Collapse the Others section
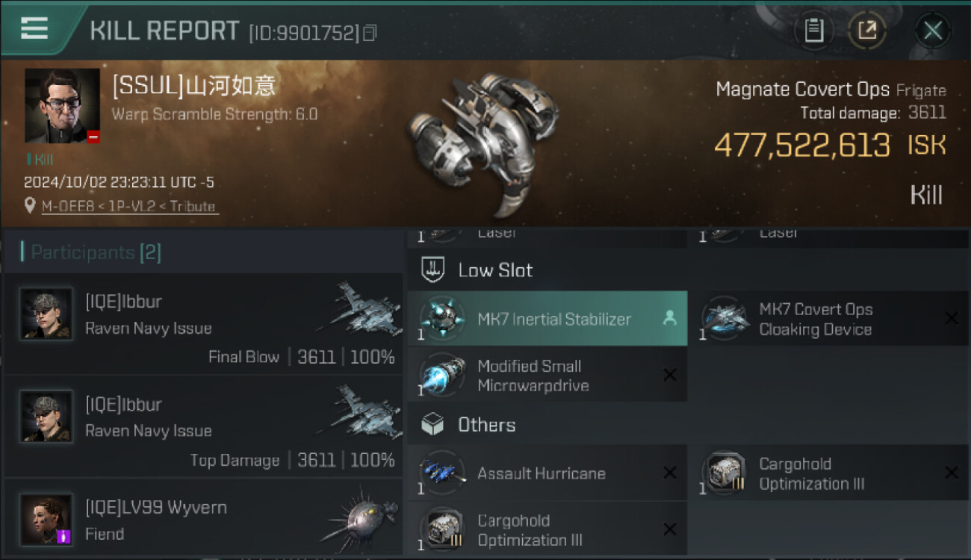971x560 pixels. pyautogui.click(x=486, y=425)
